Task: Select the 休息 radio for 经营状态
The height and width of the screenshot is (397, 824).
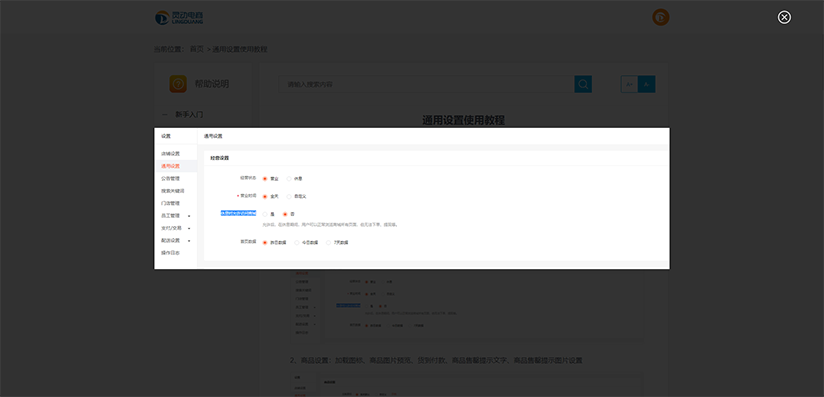Action: [x=289, y=179]
